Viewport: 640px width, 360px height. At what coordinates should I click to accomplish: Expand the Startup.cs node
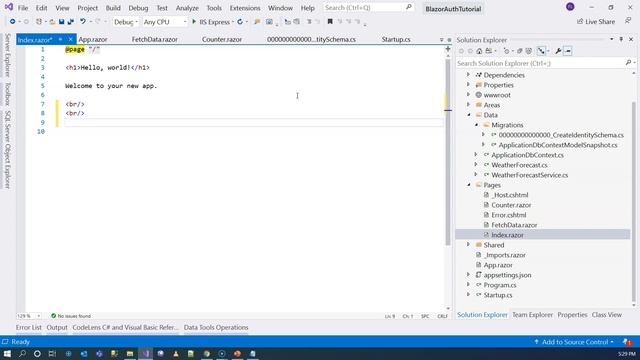click(x=468, y=294)
